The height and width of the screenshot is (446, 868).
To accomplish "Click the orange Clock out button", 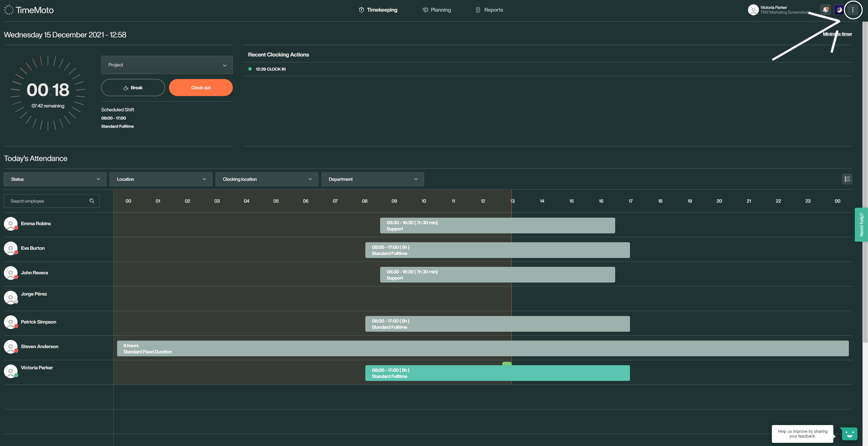I will pos(201,88).
